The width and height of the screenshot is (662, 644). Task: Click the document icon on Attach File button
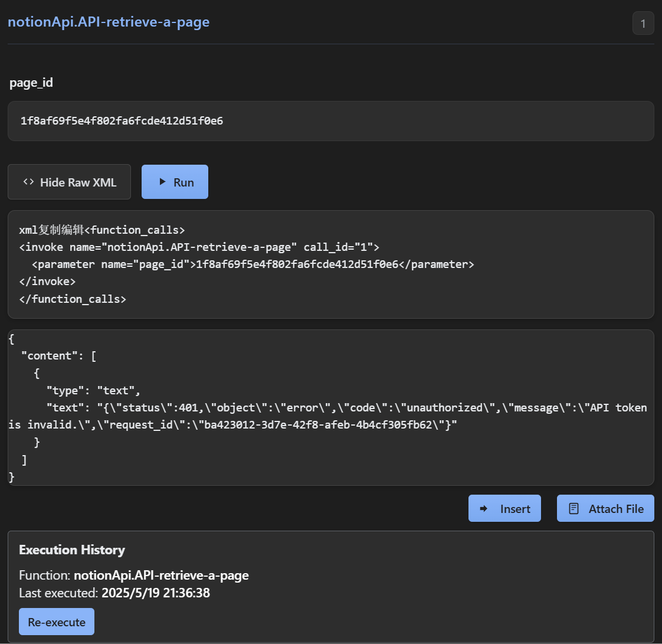[574, 508]
